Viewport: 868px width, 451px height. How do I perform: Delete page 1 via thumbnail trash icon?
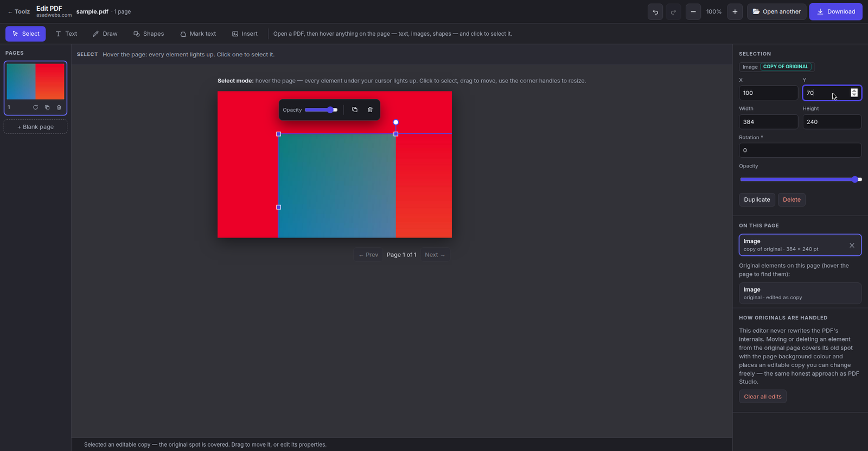point(59,107)
